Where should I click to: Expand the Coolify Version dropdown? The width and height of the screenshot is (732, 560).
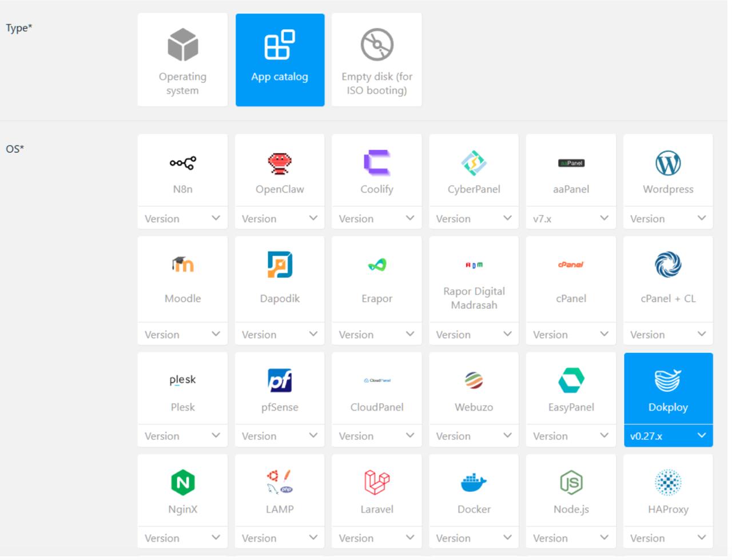pos(377,219)
